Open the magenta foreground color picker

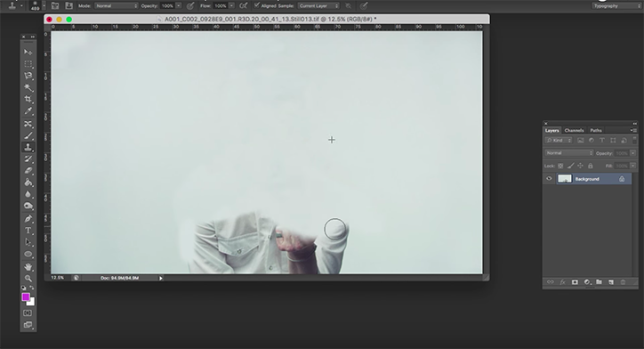coord(26,296)
